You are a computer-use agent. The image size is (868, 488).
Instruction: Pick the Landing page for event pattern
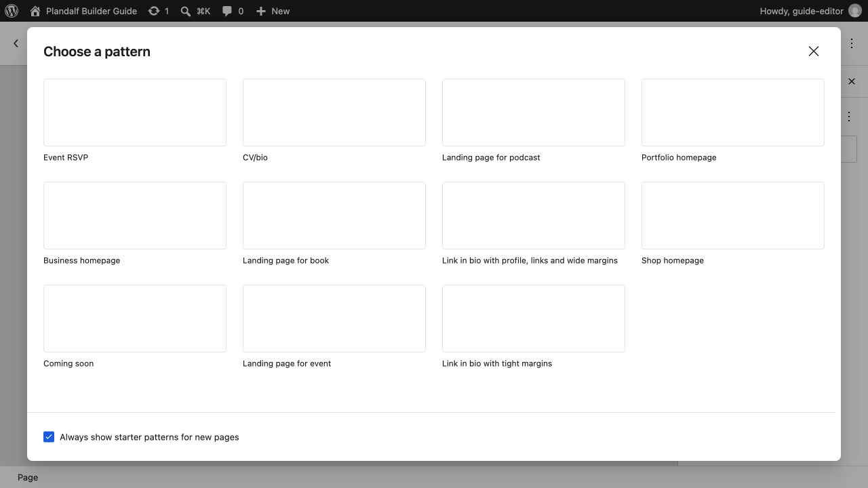tap(334, 319)
